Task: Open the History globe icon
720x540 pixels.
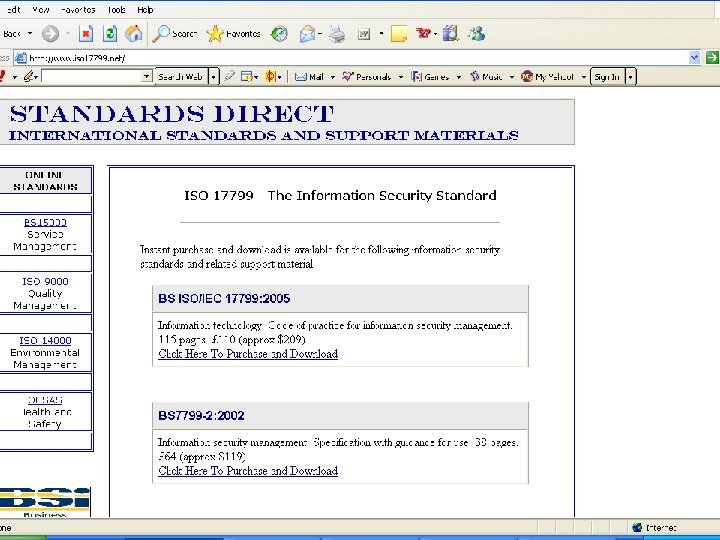Action: point(279,34)
